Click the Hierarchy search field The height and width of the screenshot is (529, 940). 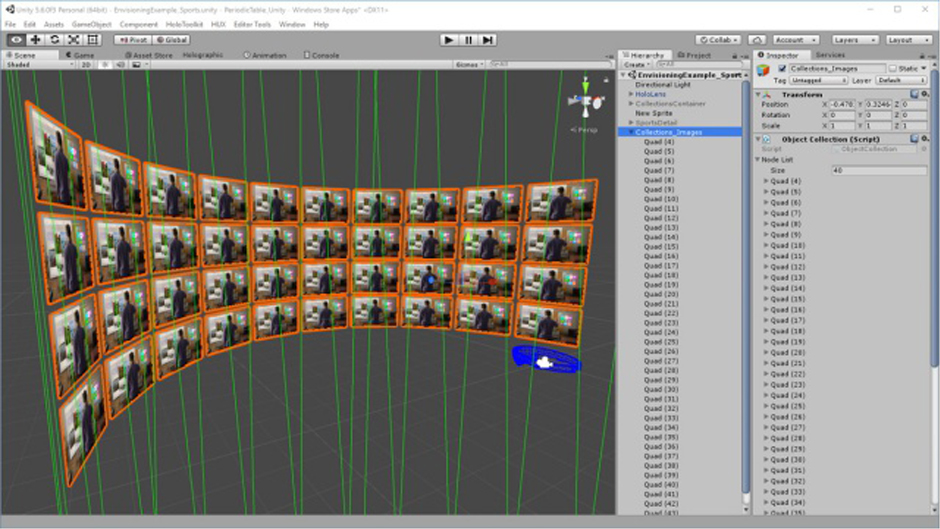click(700, 64)
